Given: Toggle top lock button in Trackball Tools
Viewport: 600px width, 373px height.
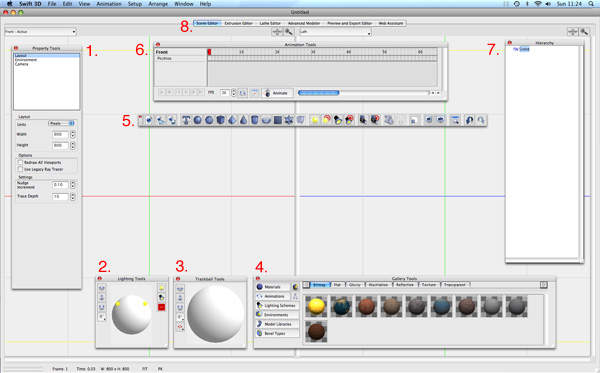Looking at the screenshot, I should pos(180,288).
